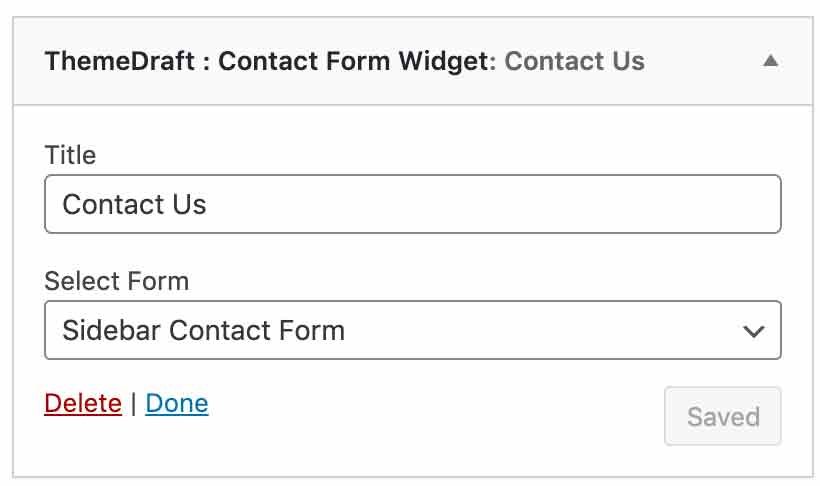Click the Select Form label

117,281
